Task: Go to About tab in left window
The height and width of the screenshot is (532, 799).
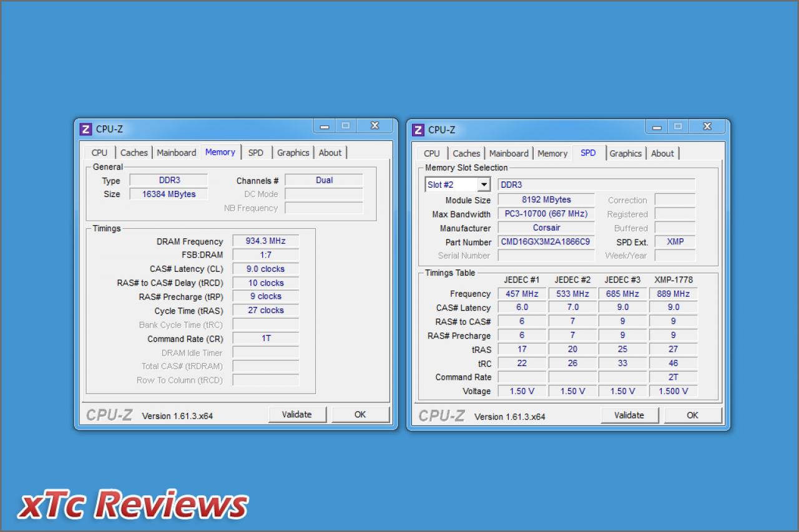Action: tap(330, 153)
